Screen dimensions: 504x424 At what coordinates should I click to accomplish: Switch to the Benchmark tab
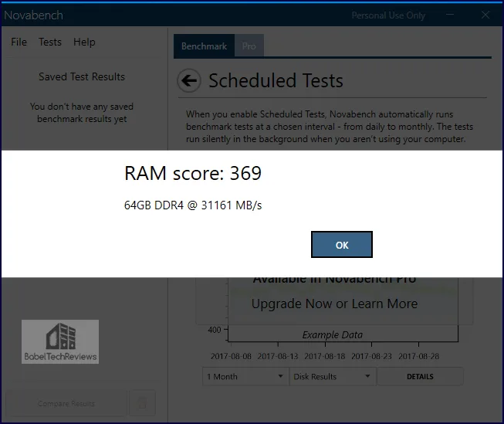[204, 46]
